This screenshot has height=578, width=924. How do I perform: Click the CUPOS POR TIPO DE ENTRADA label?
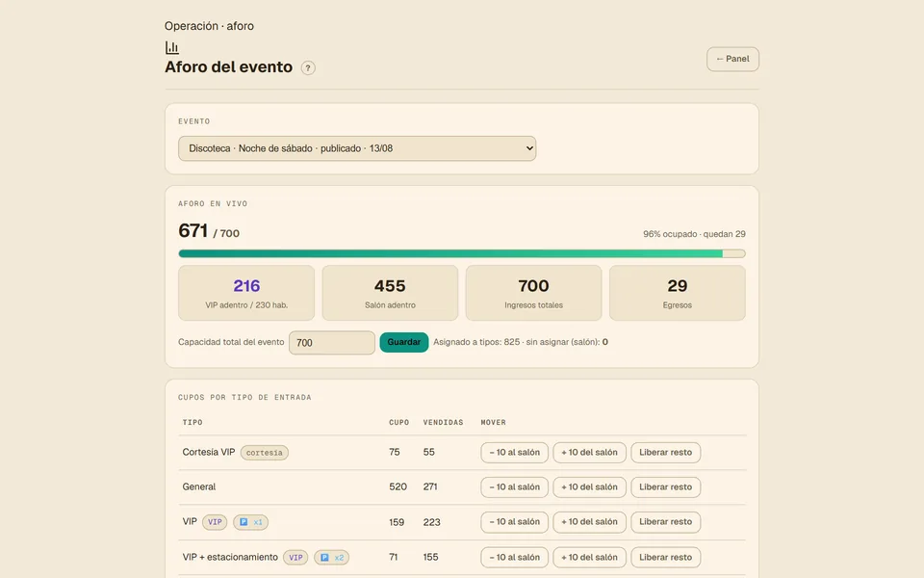[x=244, y=398]
